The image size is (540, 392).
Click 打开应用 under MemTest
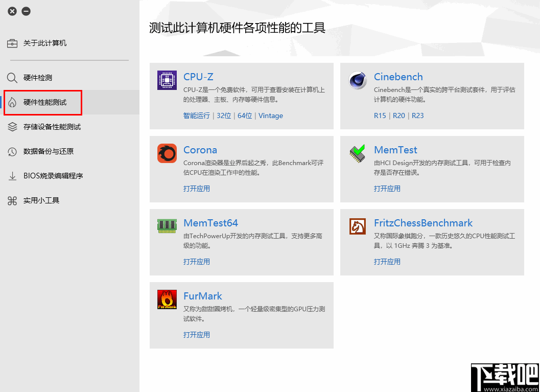(x=387, y=188)
